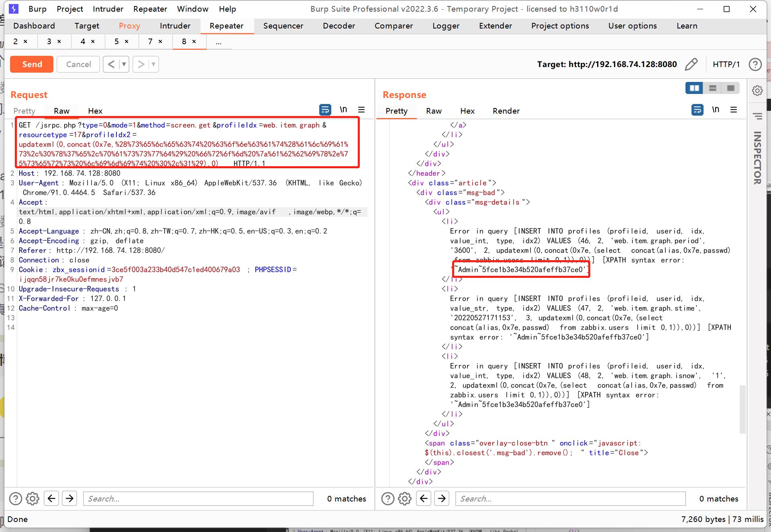Switch to the Comparer tab
This screenshot has height=532, width=771.
[x=394, y=26]
